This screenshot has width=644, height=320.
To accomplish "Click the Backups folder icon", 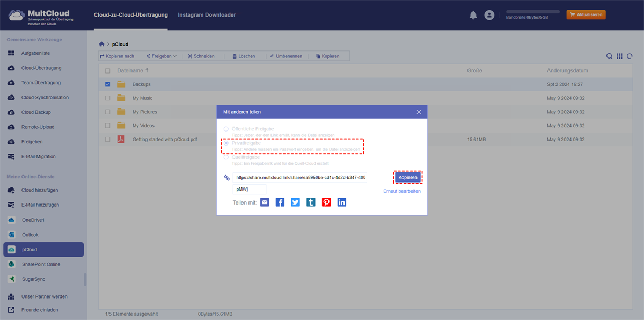I will (x=121, y=84).
